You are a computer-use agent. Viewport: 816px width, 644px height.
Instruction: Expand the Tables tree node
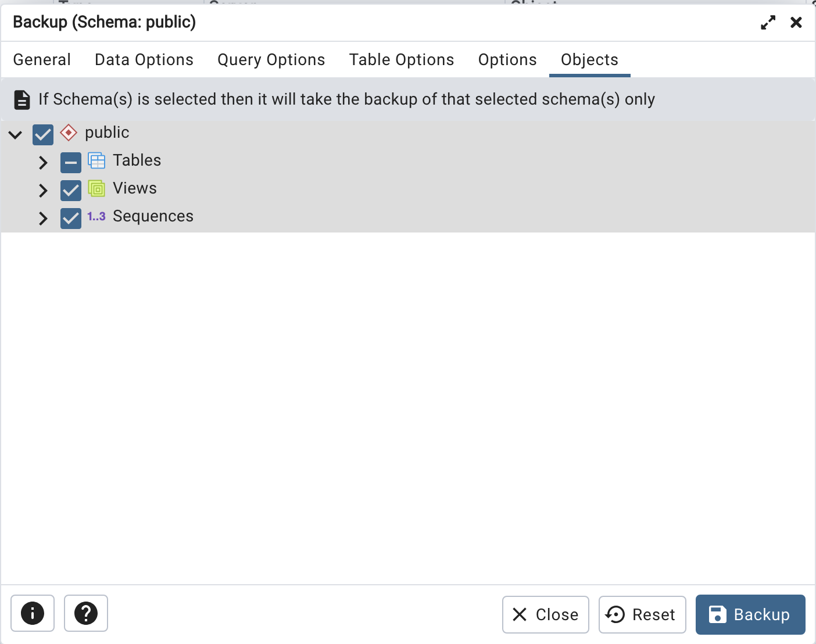tap(42, 162)
